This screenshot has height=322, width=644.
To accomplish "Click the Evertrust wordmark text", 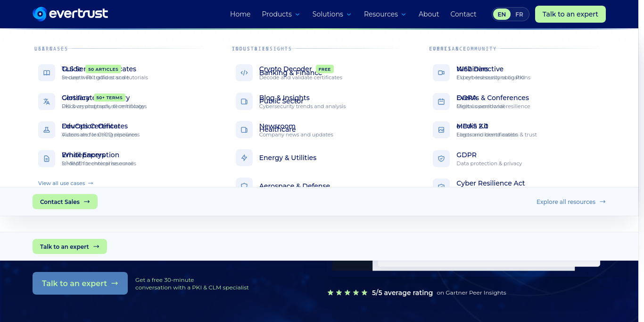I will pos(79,14).
